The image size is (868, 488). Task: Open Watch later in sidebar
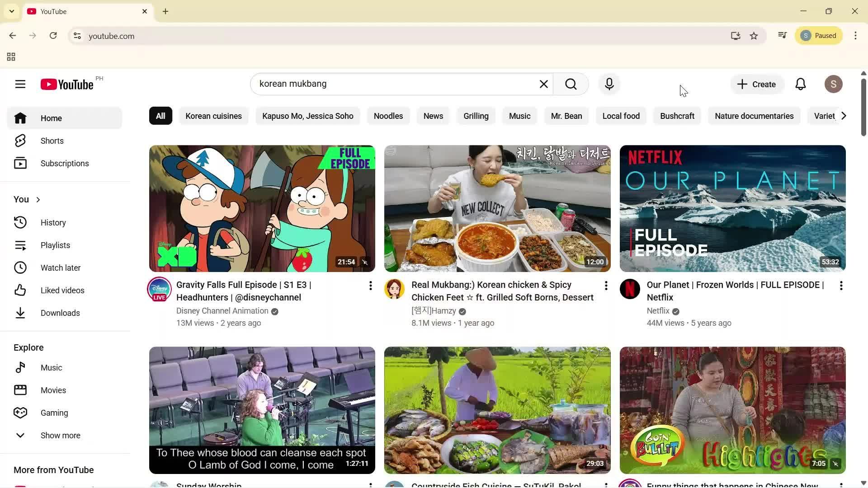[60, 268]
